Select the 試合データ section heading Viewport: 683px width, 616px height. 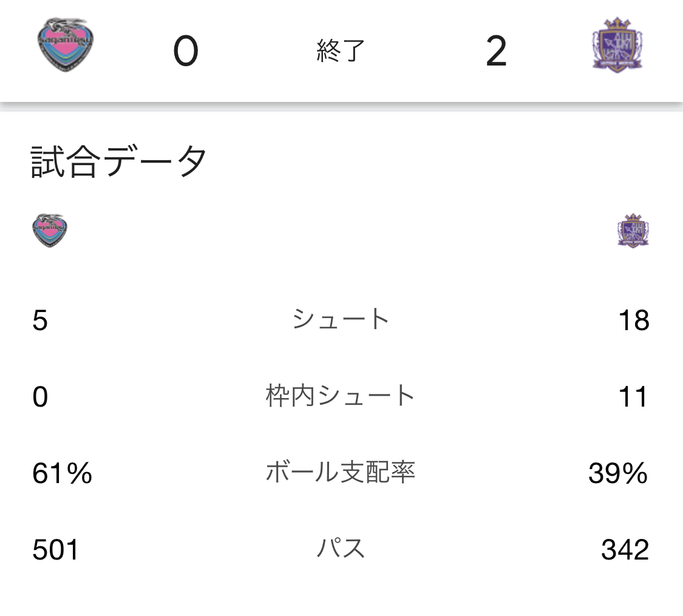tap(119, 161)
